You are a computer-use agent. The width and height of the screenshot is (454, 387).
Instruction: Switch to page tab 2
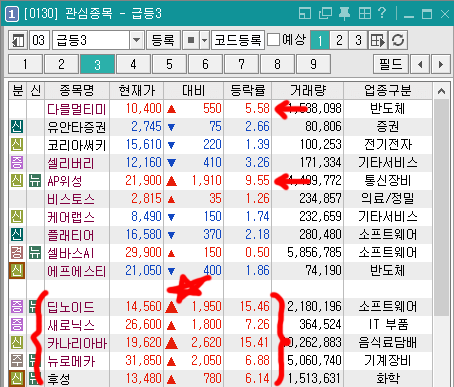point(61,64)
